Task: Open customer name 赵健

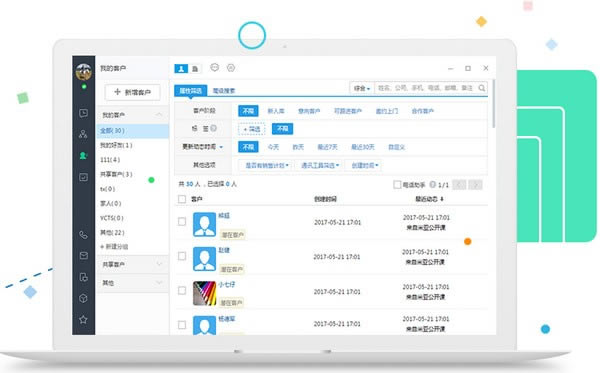Action: click(224, 250)
